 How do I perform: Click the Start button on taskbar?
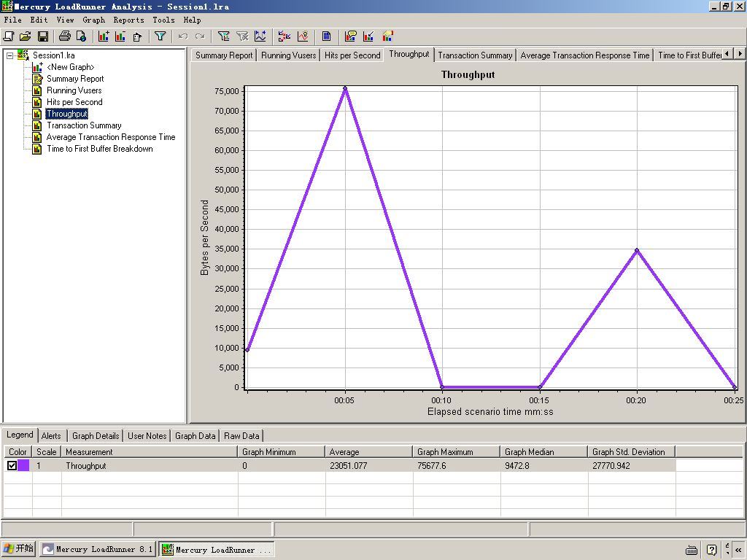click(19, 549)
